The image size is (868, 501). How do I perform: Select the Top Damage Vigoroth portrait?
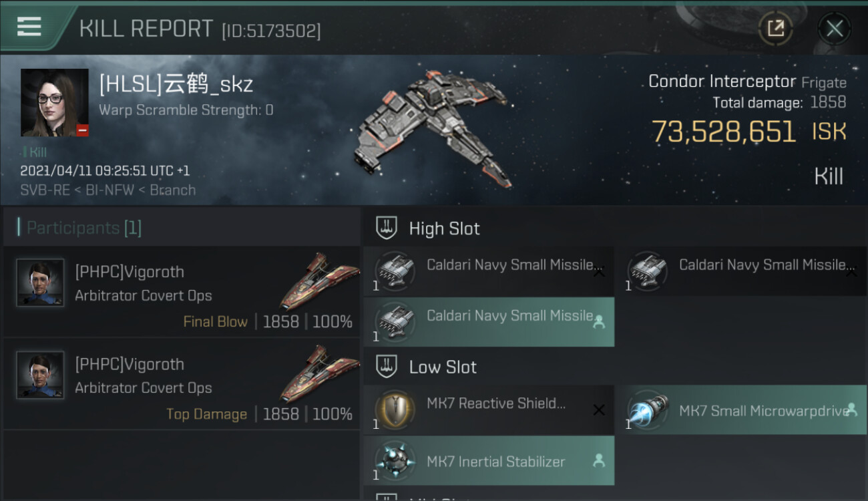(40, 375)
